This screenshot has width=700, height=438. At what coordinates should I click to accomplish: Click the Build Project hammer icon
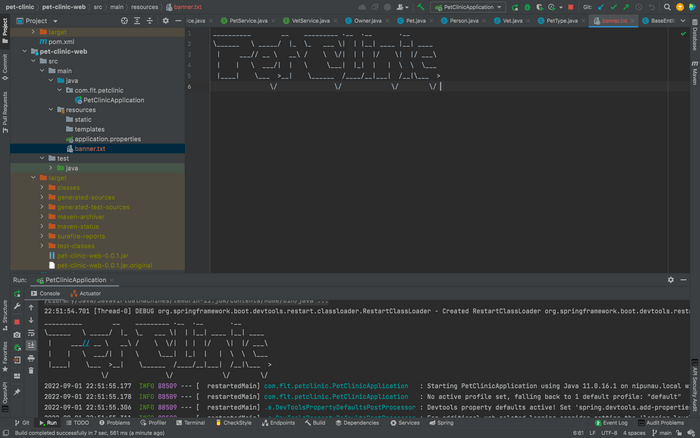[x=421, y=7]
